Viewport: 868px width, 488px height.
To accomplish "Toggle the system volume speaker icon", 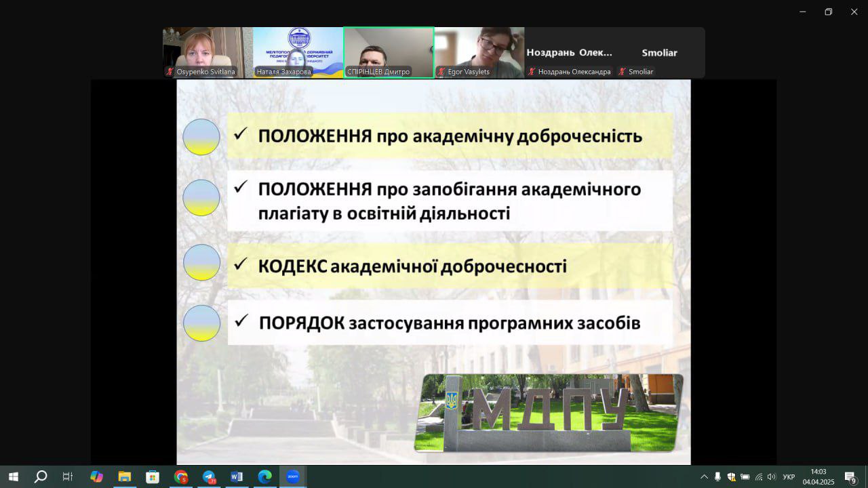I will pyautogui.click(x=771, y=476).
